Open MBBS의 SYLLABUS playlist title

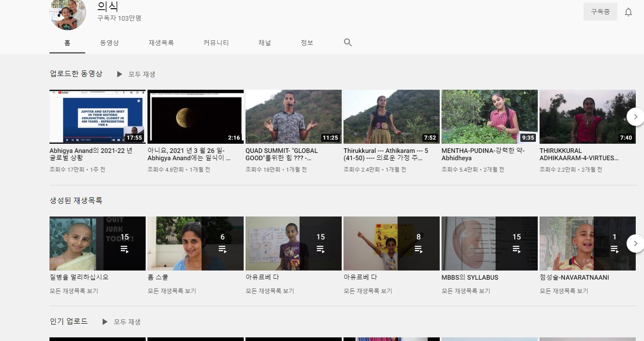(470, 277)
